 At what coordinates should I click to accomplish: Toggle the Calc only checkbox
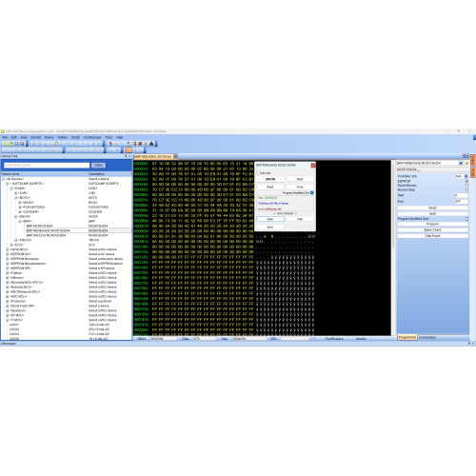pos(258,173)
